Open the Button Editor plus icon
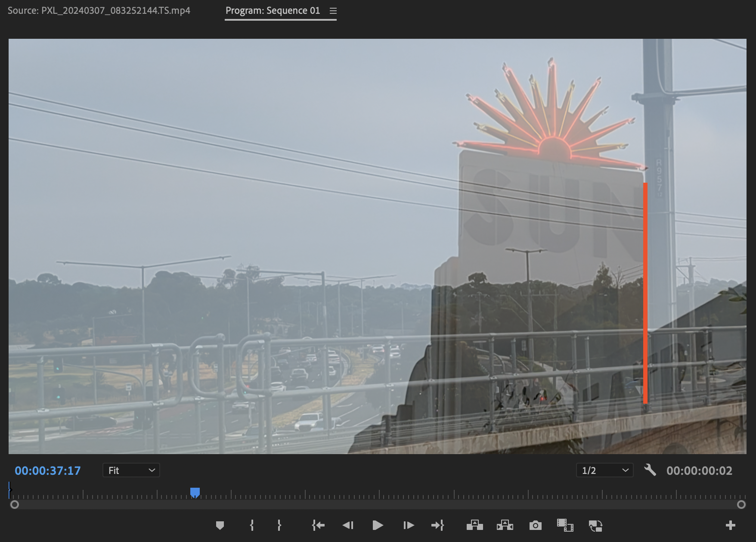Screen dimensions: 756x542 tap(730, 525)
